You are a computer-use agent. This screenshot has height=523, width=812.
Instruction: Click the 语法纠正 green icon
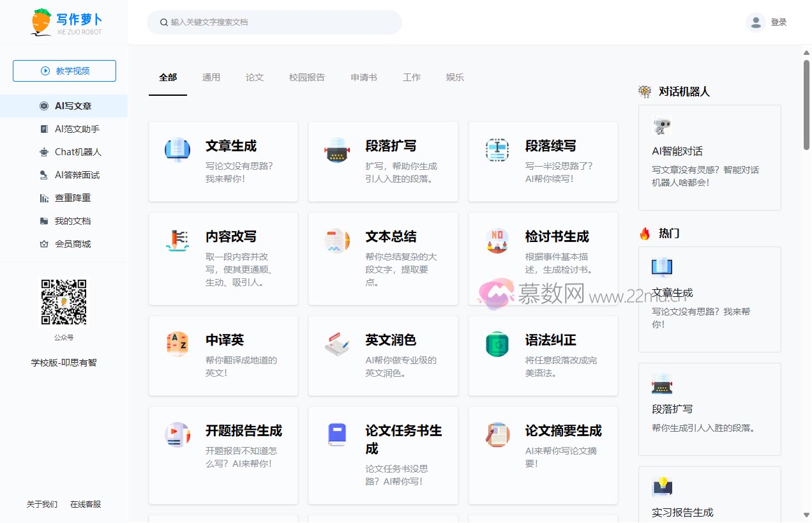[x=497, y=344]
